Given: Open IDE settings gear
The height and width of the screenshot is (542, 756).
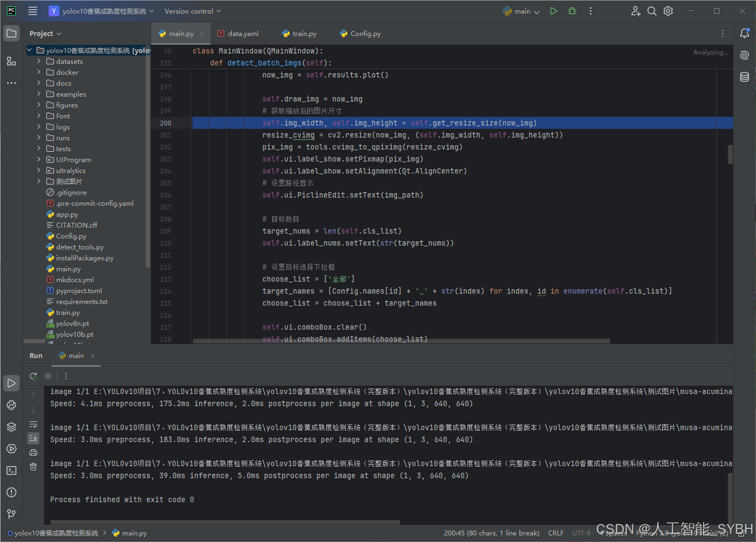Looking at the screenshot, I should (668, 11).
